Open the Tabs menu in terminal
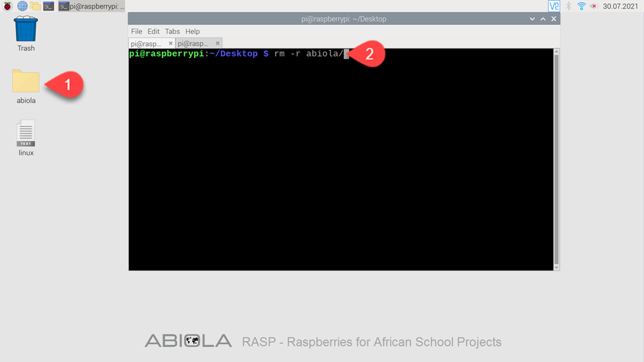644x362 pixels. pyautogui.click(x=172, y=31)
